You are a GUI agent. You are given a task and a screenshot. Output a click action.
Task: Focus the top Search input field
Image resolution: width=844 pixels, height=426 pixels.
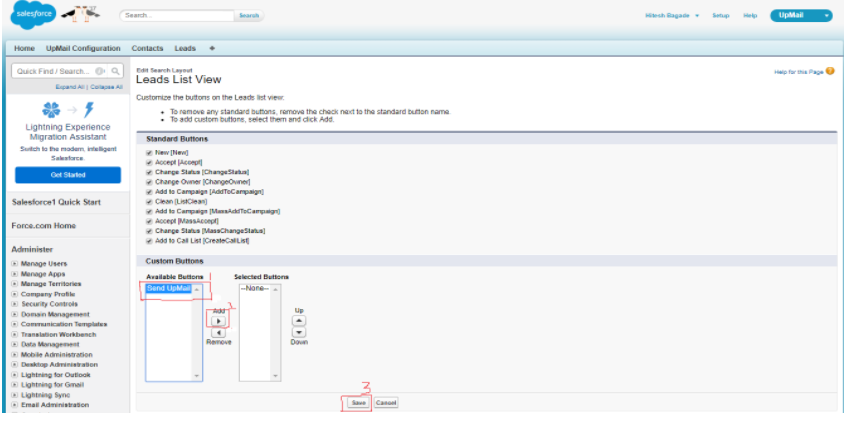pyautogui.click(x=178, y=16)
